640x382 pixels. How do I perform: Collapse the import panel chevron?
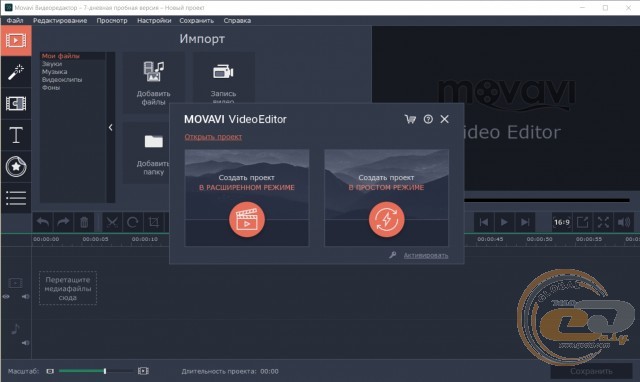(x=111, y=128)
